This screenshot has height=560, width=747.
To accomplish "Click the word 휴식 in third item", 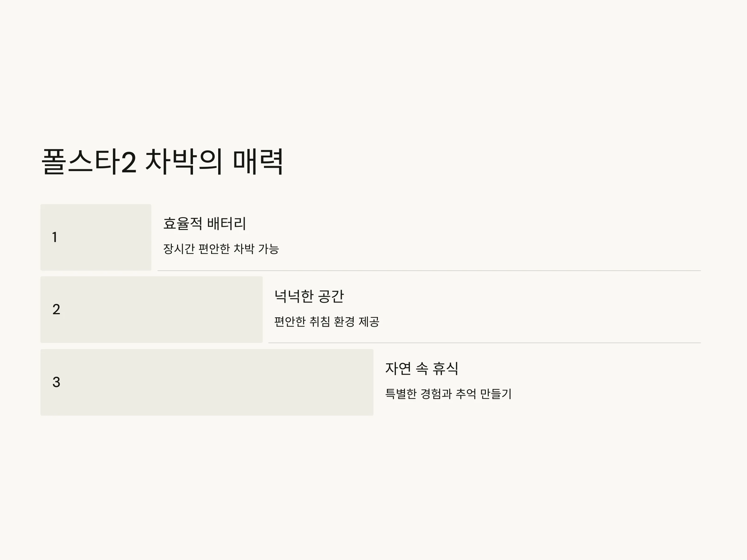I will (x=445, y=368).
